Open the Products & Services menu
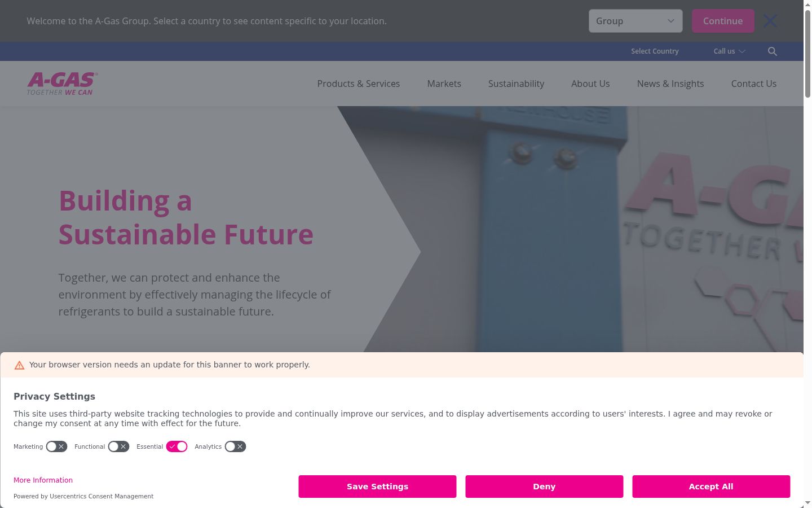This screenshot has width=812, height=508. pyautogui.click(x=359, y=84)
